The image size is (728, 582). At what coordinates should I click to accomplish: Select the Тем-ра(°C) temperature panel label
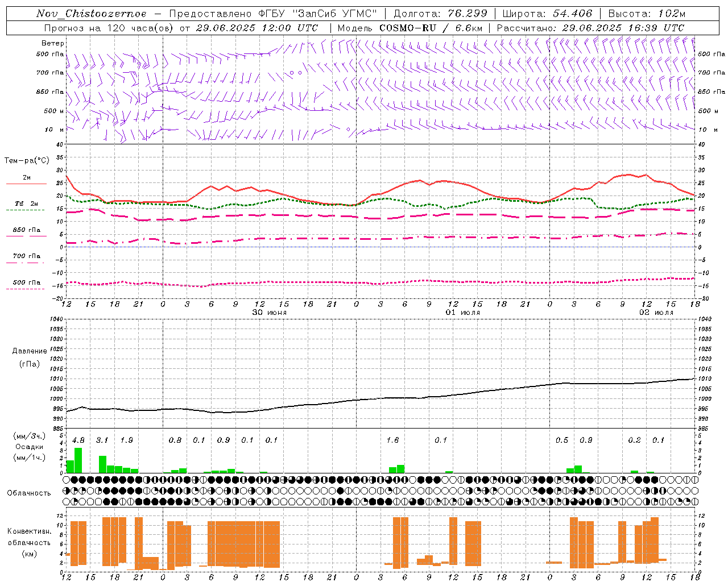27,161
